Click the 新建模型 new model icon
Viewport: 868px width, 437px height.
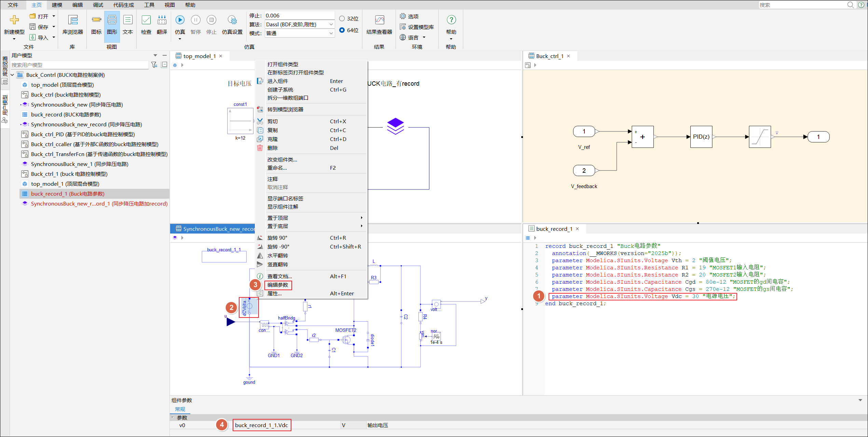14,20
